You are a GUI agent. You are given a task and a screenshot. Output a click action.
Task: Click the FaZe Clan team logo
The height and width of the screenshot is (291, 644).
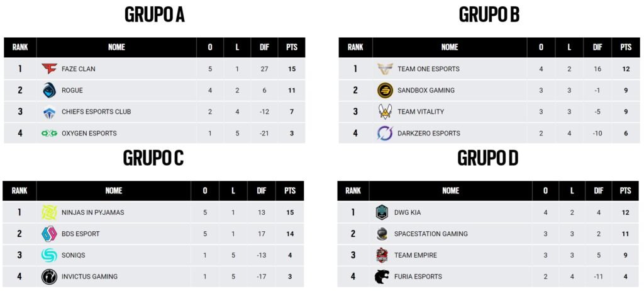50,69
